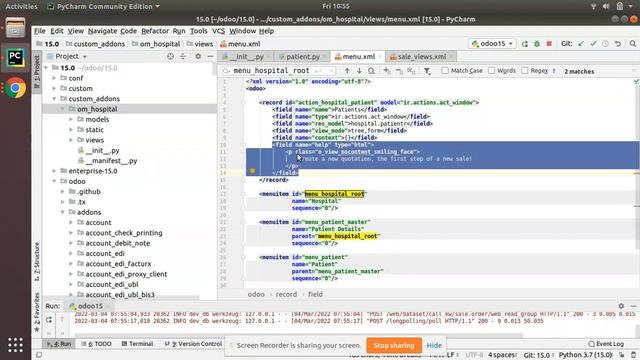Revert changes with Git rollback icon

[x=618, y=44]
